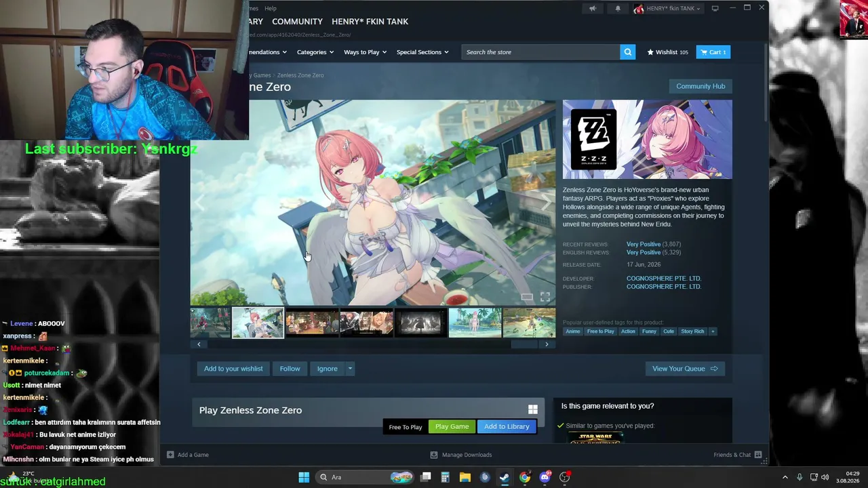Add Zenless Zone Zero to your wishlist
The image size is (868, 488).
[233, 369]
